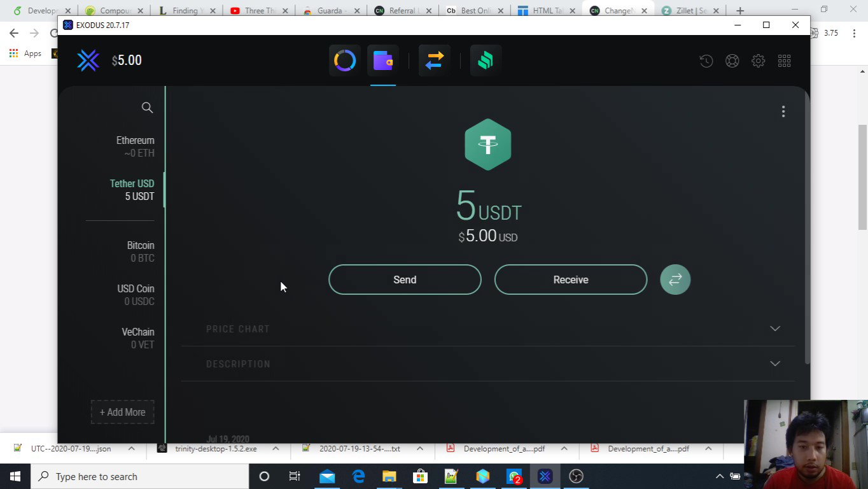Switch to the Three Th YouTube browser tab

[259, 11]
